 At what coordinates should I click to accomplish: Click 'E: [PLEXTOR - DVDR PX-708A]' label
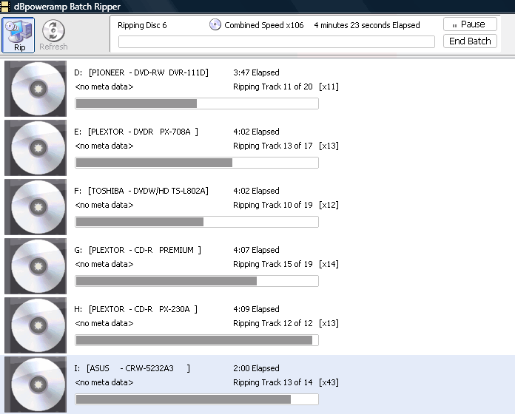pyautogui.click(x=136, y=132)
